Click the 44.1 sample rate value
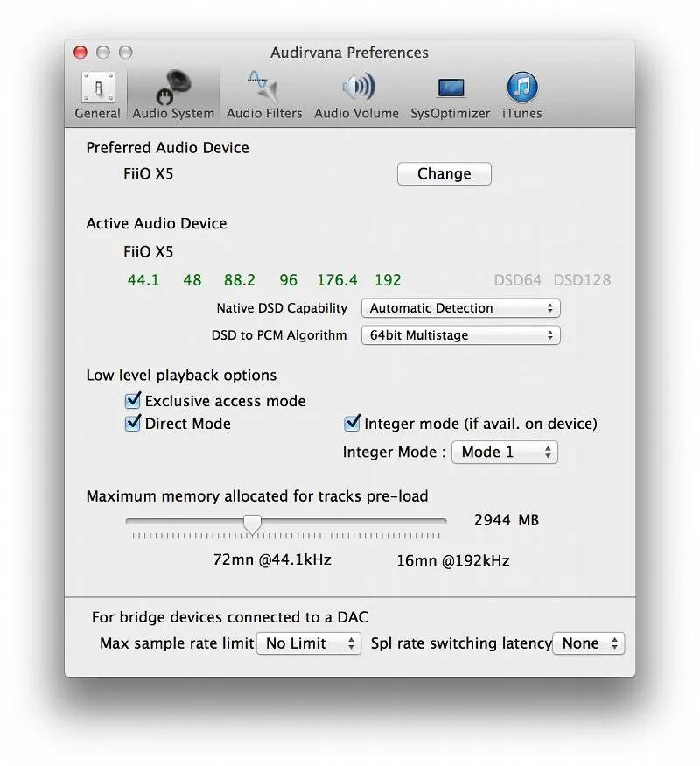700x766 pixels. click(x=143, y=280)
